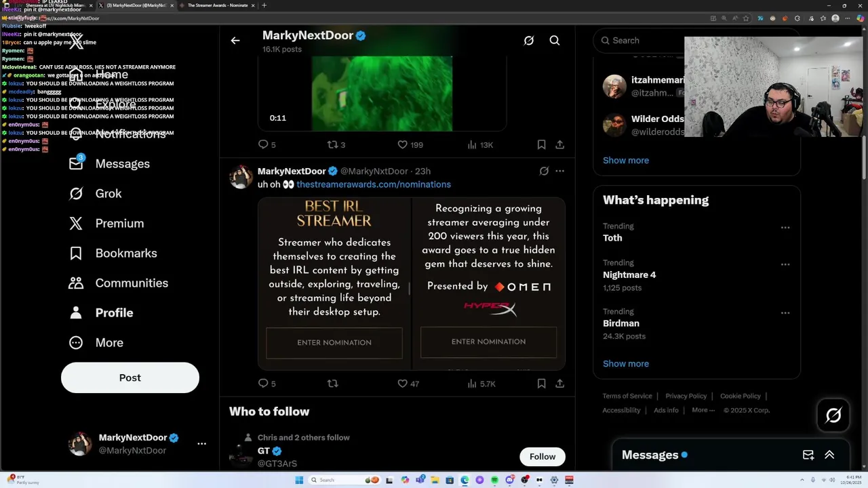Open Messages in the sidebar
The image size is (868, 488).
click(109, 163)
